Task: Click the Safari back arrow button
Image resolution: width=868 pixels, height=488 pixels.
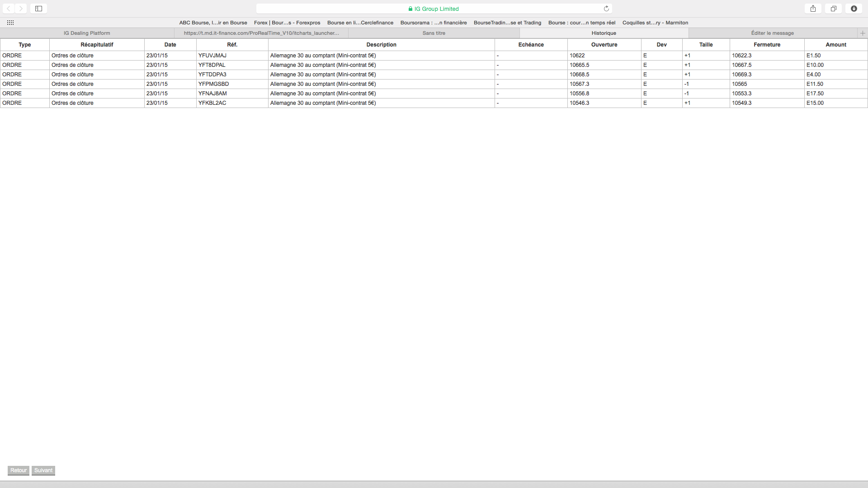Action: [x=9, y=9]
